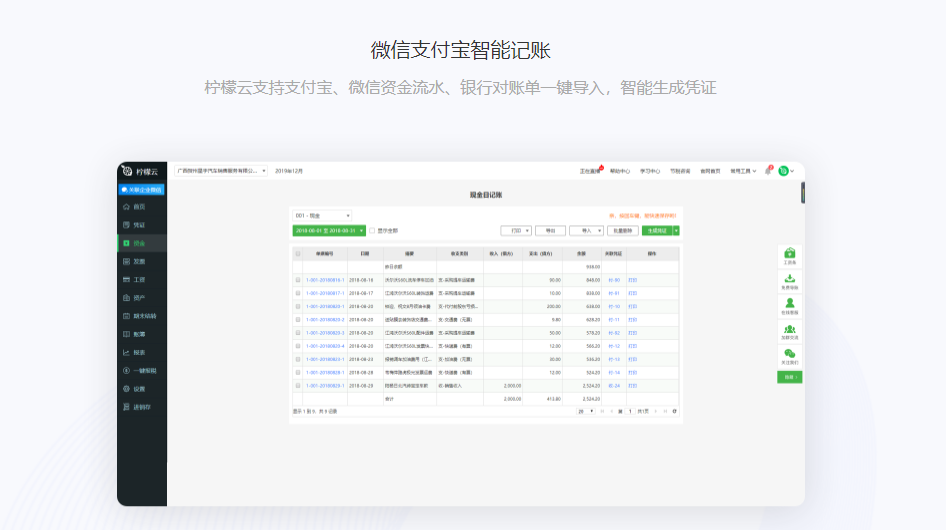Go to the last page arrow in pager

(x=665, y=411)
